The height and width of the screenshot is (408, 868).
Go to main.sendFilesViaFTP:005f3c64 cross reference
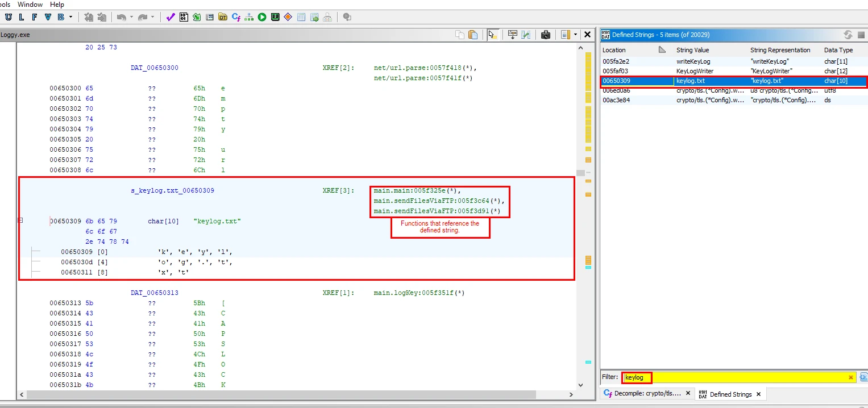[439, 201]
